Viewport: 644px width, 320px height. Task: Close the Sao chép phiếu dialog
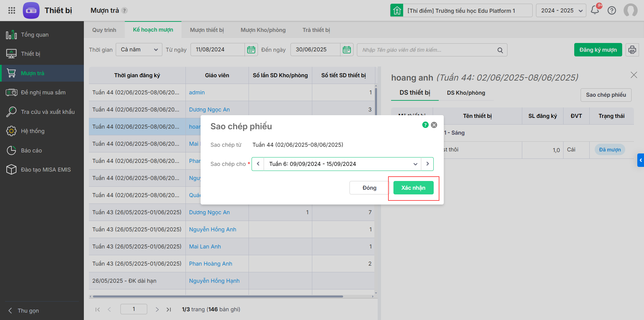[x=434, y=125]
